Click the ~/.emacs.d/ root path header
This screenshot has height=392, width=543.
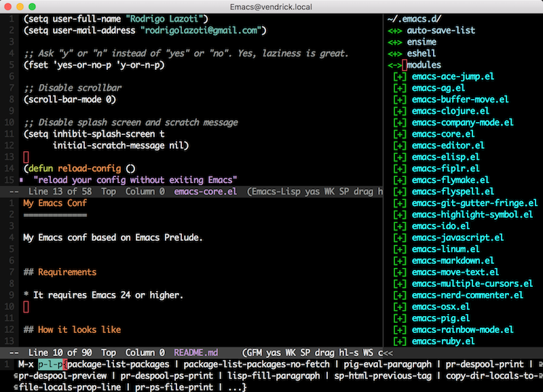[414, 19]
